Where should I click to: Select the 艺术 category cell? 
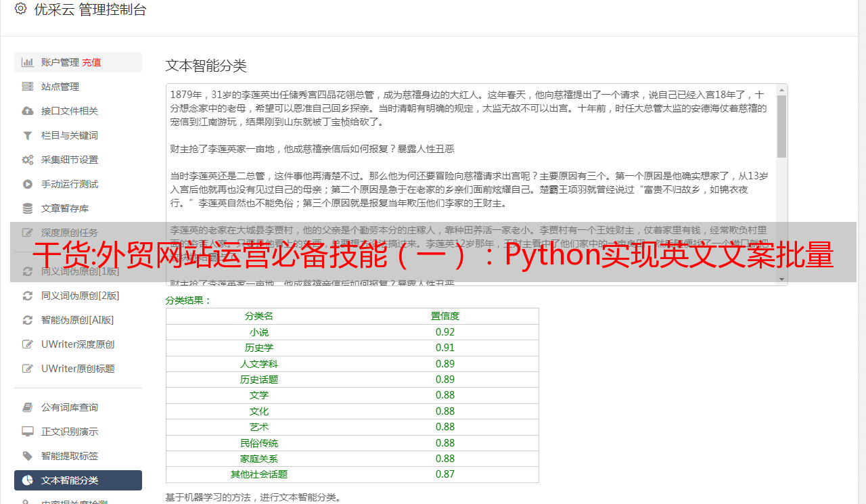click(259, 427)
